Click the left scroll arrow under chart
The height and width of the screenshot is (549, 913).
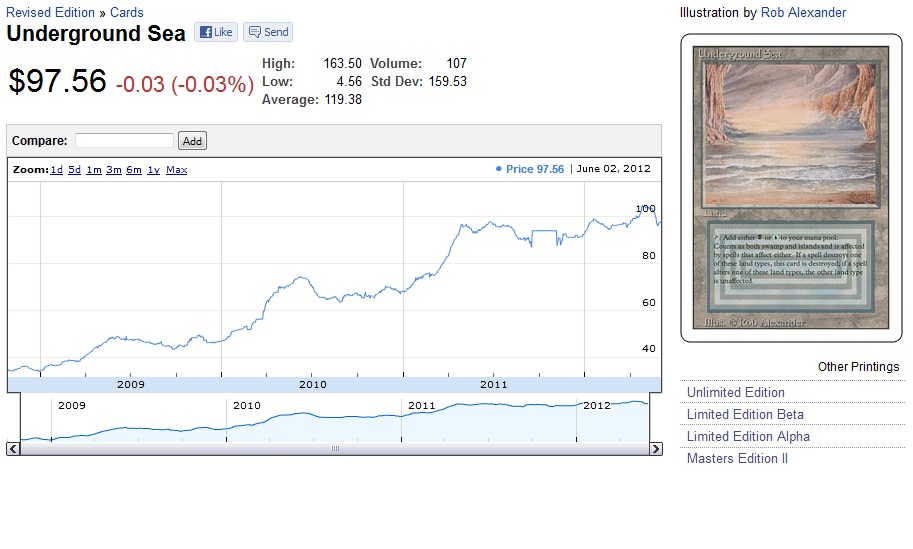pos(13,449)
